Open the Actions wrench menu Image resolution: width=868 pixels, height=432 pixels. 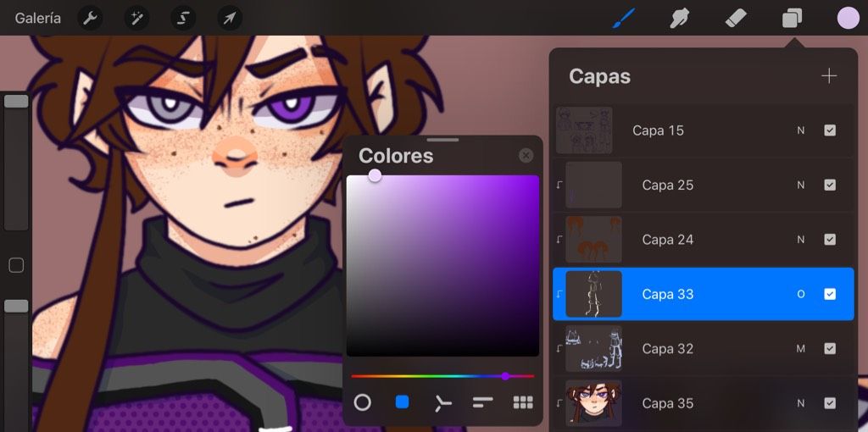[90, 19]
